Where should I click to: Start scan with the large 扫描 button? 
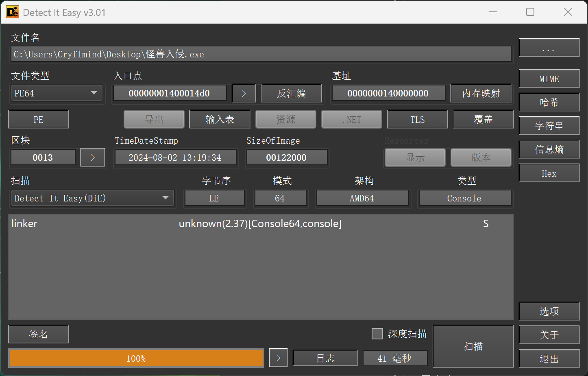(x=473, y=346)
